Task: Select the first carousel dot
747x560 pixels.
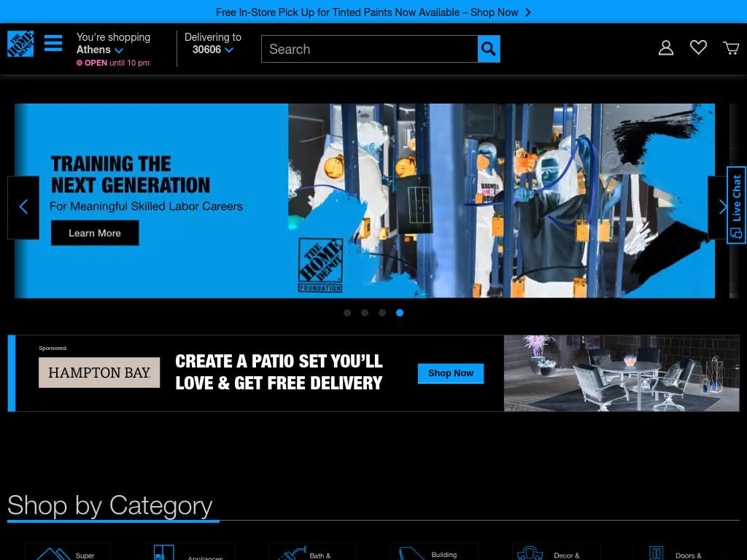Action: click(347, 313)
